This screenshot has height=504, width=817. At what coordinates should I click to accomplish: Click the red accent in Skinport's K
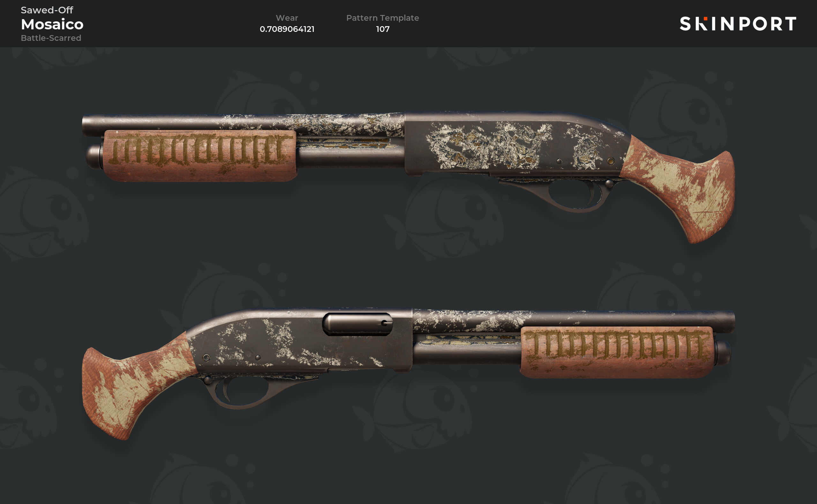tap(705, 19)
